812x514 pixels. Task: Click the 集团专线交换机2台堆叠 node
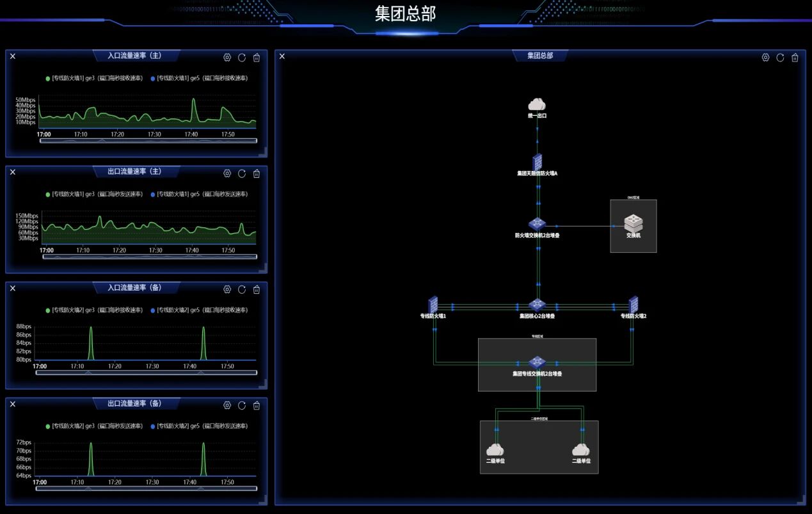click(x=537, y=362)
